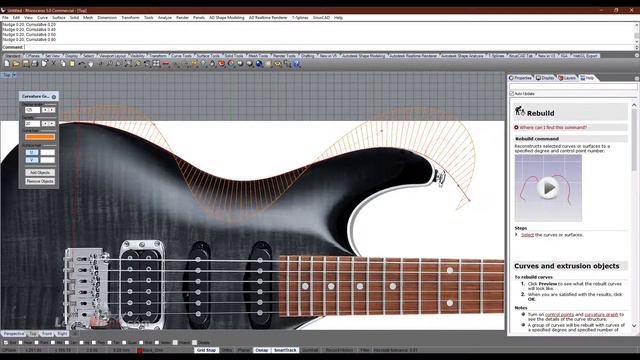The width and height of the screenshot is (640, 360).
Task: Click Help panel scrollbar up arrow
Action: point(634,105)
